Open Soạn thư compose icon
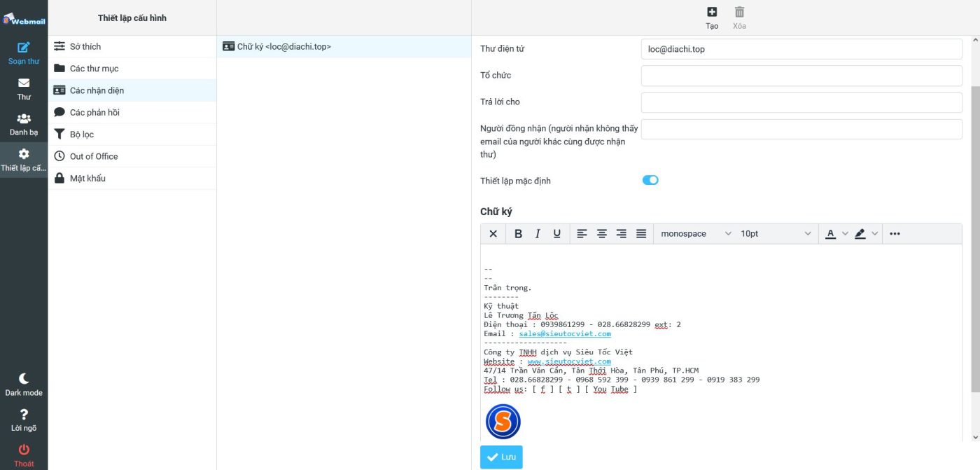This screenshot has height=470, width=980. 24,53
